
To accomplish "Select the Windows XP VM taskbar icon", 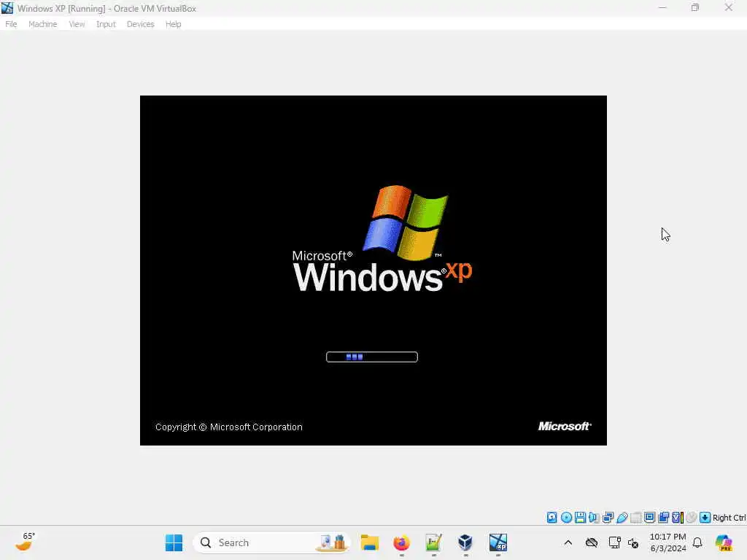I will [x=498, y=542].
